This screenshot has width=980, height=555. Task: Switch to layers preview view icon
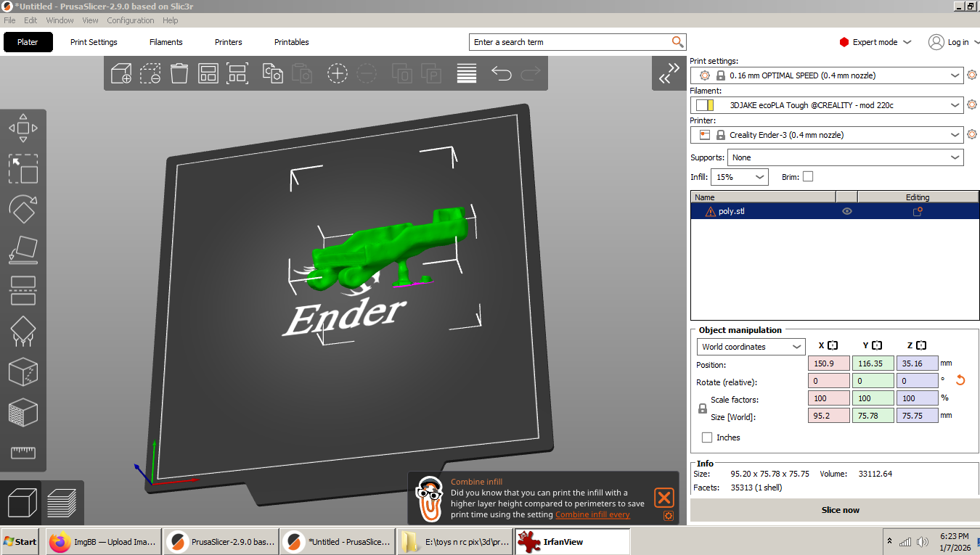[62, 503]
